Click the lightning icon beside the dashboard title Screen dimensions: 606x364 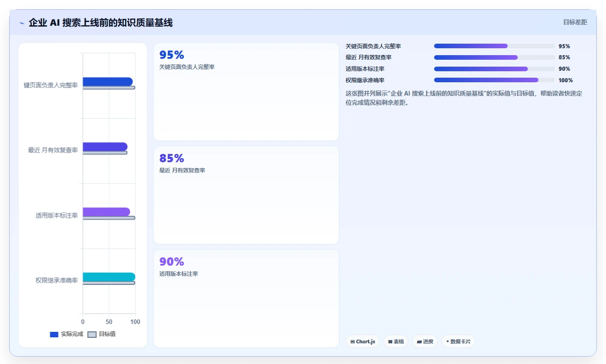[22, 23]
